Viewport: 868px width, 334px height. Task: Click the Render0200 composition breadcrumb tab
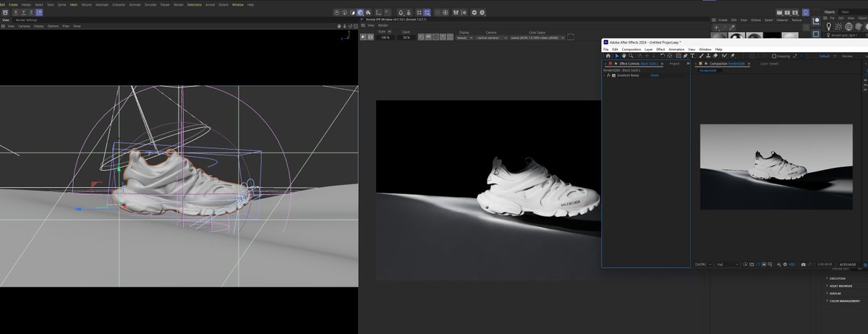coord(708,71)
